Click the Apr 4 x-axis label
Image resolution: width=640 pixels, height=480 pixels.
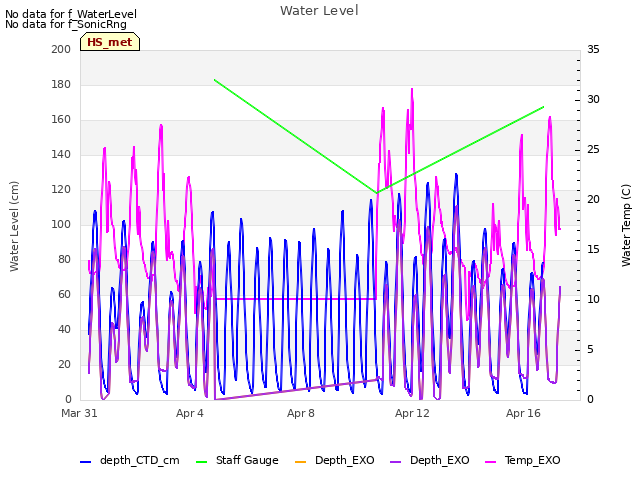[190, 413]
